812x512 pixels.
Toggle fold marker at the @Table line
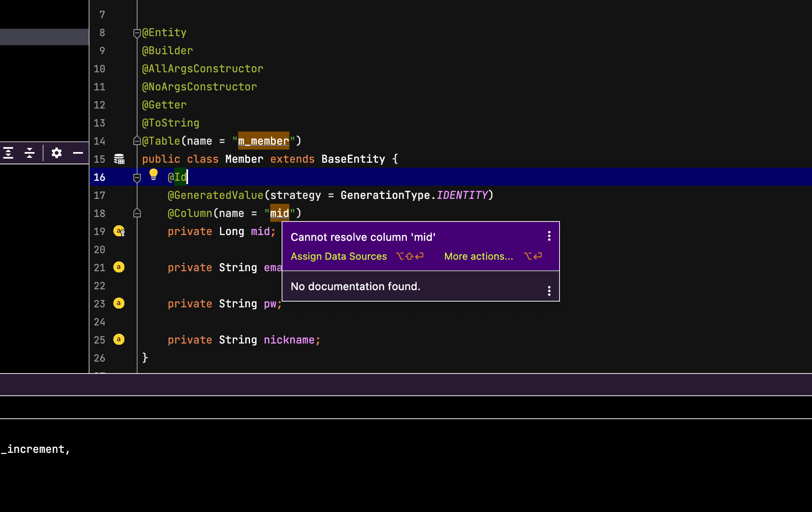pos(137,141)
